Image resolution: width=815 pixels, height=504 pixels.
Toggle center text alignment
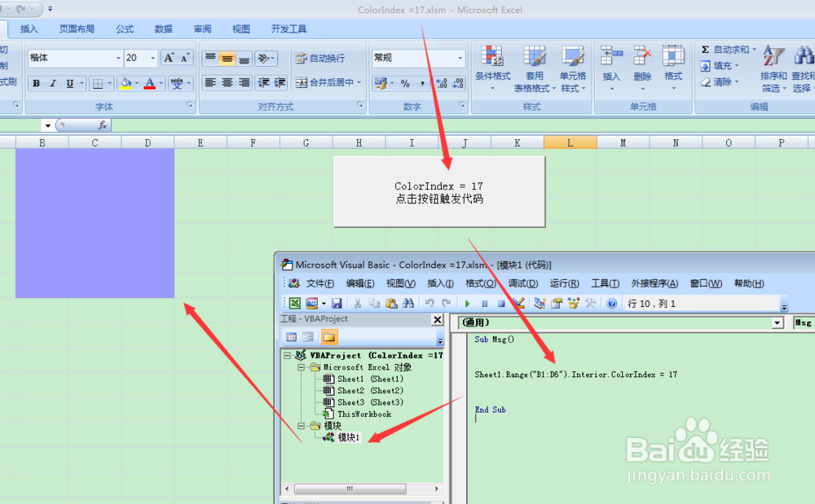point(227,82)
